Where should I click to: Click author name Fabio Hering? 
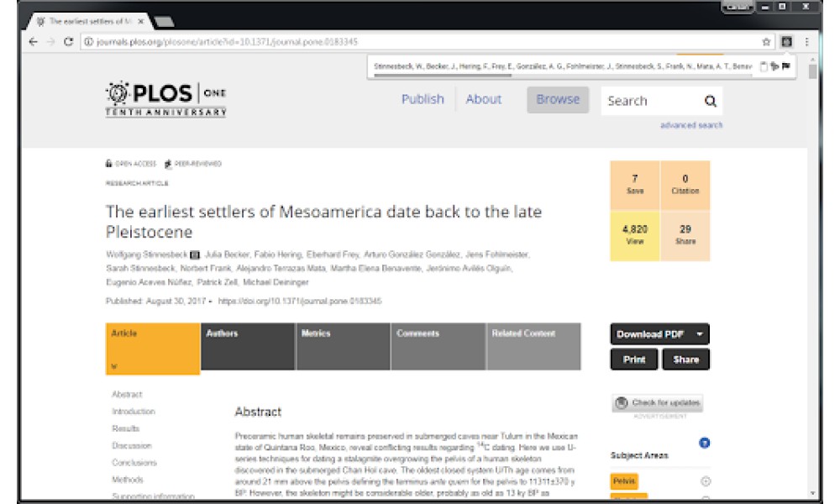pyautogui.click(x=277, y=255)
